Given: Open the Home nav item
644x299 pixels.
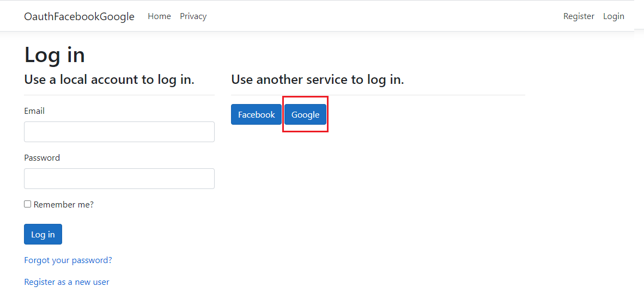Looking at the screenshot, I should point(159,16).
